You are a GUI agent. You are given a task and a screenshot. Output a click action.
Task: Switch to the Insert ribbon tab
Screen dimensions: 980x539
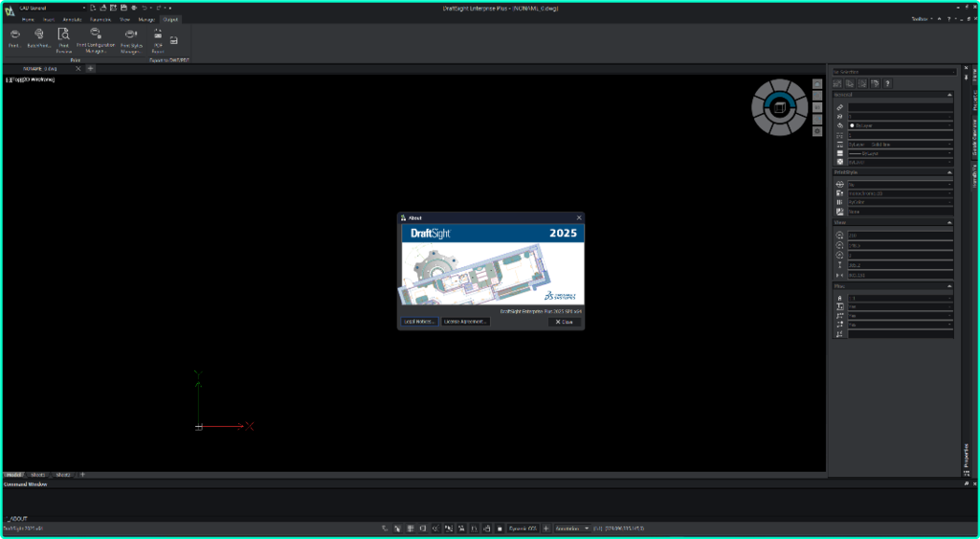pyautogui.click(x=49, y=20)
